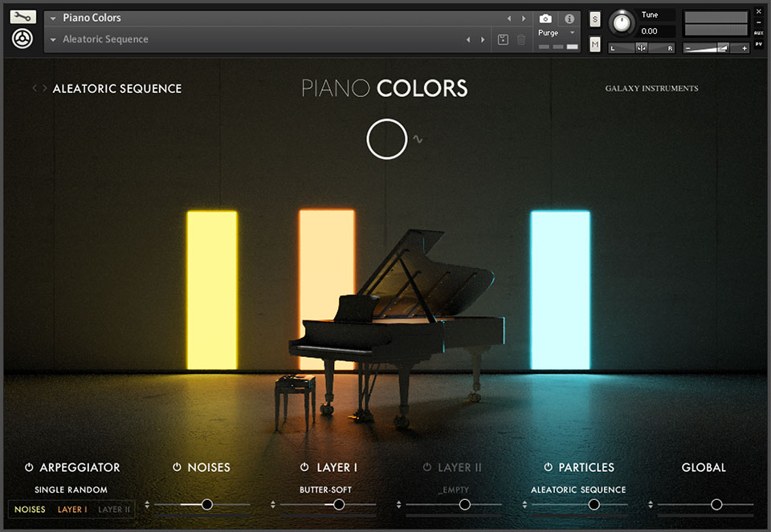Viewport: 771px width, 532px height.
Task: Click the Tune knob
Action: [x=622, y=22]
